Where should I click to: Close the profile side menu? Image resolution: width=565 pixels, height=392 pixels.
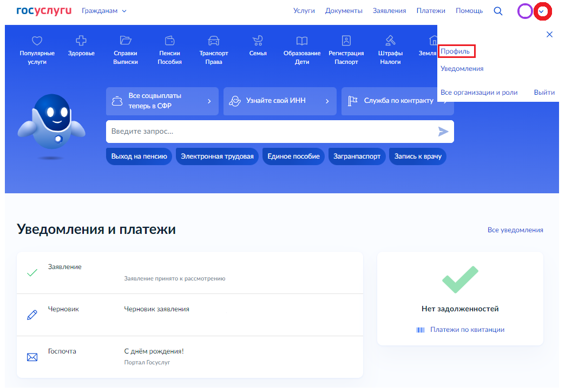(x=549, y=34)
